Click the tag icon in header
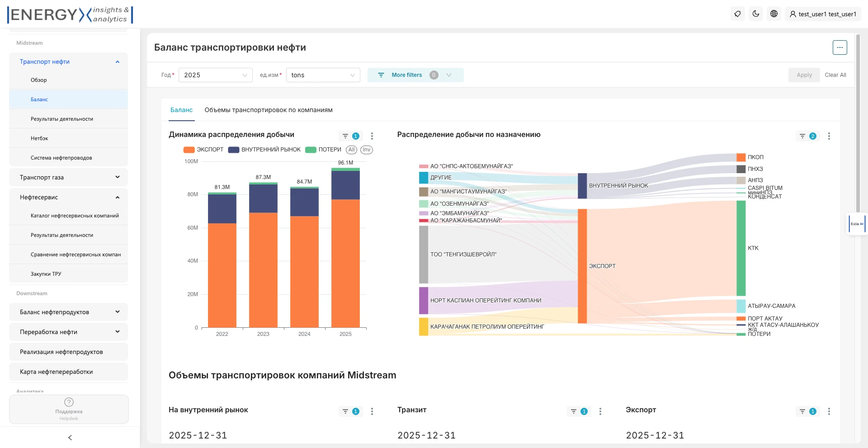868x448 pixels. [737, 14]
